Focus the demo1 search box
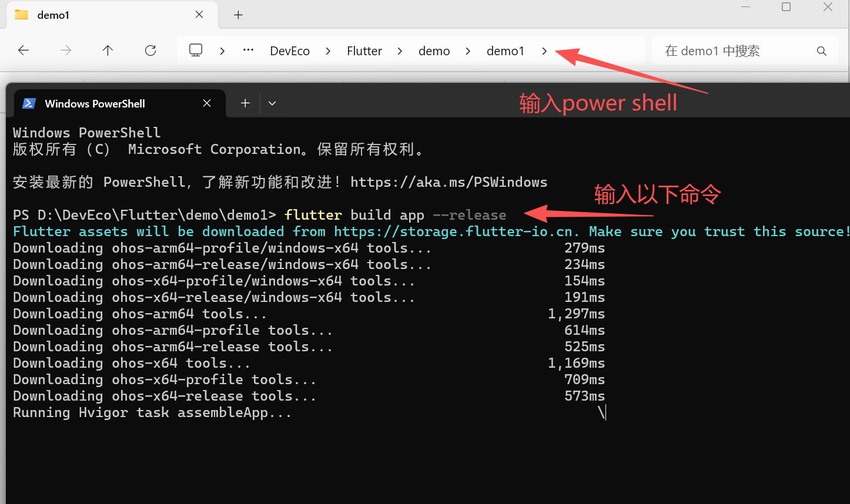The width and height of the screenshot is (850, 504). (744, 51)
